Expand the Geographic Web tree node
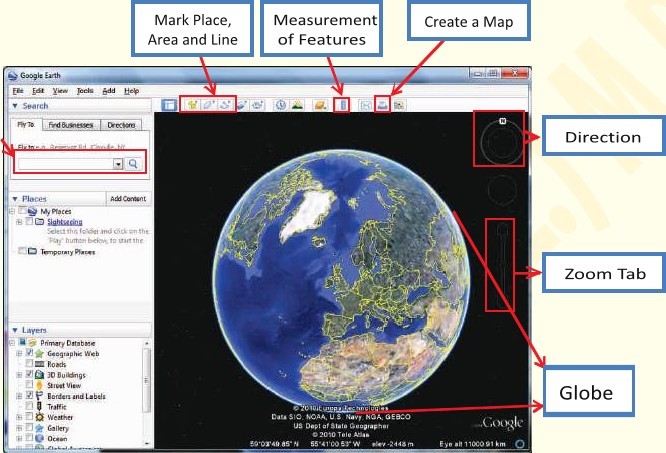This screenshot has height=453, width=666. click(19, 353)
